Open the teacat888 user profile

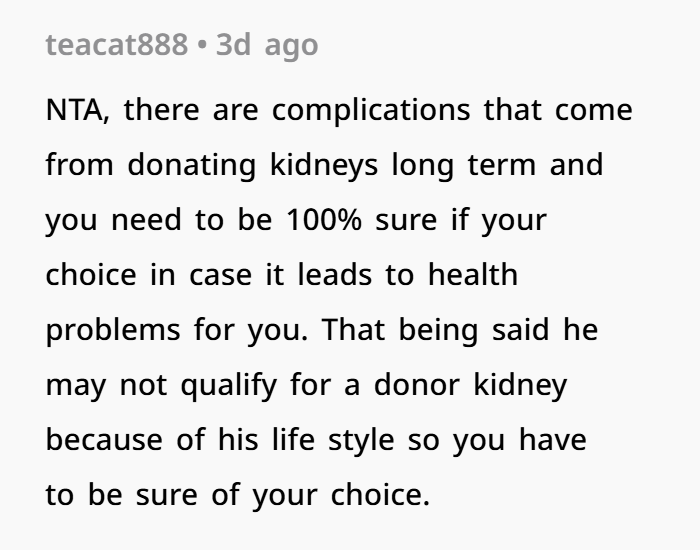click(115, 46)
